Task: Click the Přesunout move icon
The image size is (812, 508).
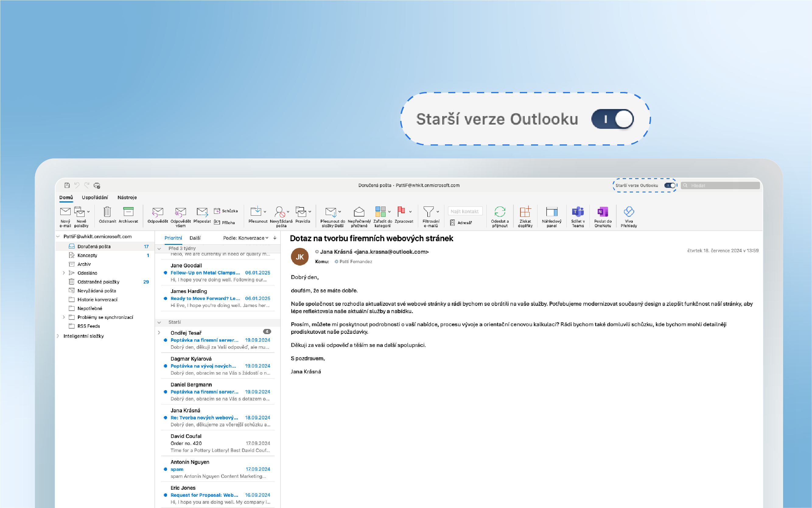Action: point(256,211)
